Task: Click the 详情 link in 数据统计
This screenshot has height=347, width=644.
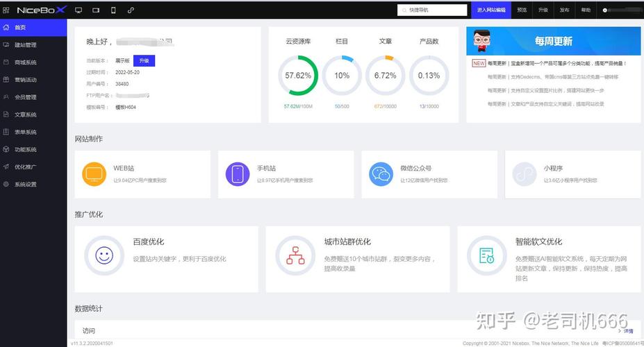Action: 626,330
